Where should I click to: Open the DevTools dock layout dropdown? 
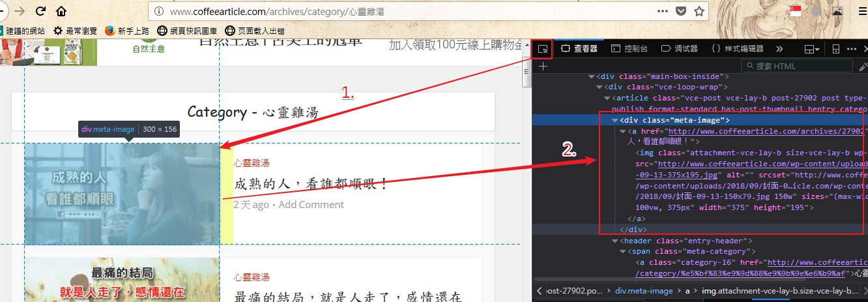[811, 49]
